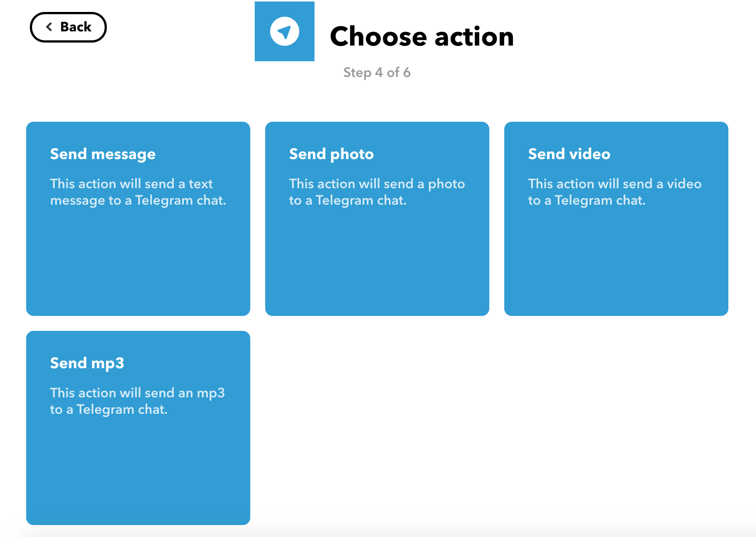Click the left chevron in Back button

click(x=49, y=27)
